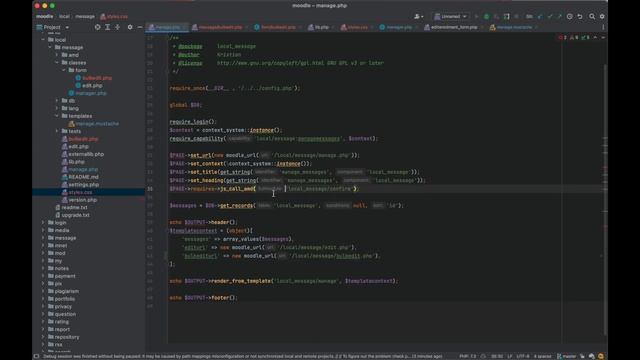Toggle fold marker on docblock comment start
The height and width of the screenshot is (360, 640).
click(169, 38)
